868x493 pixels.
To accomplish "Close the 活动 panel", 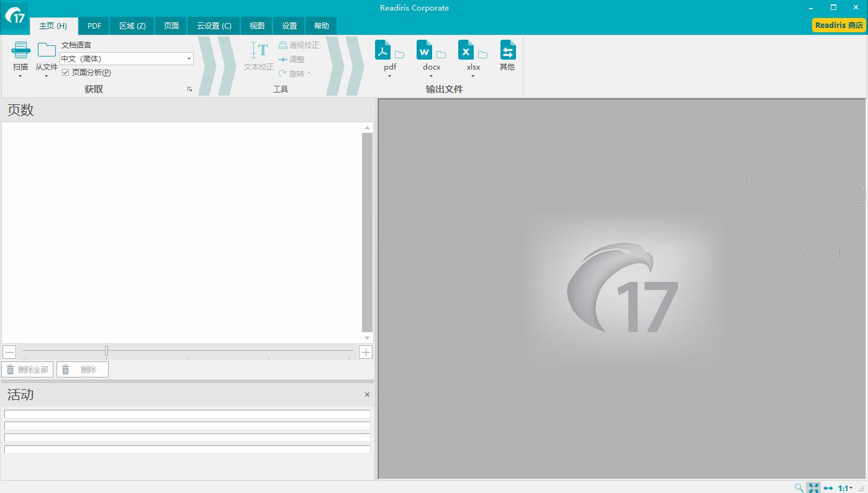I will click(367, 395).
